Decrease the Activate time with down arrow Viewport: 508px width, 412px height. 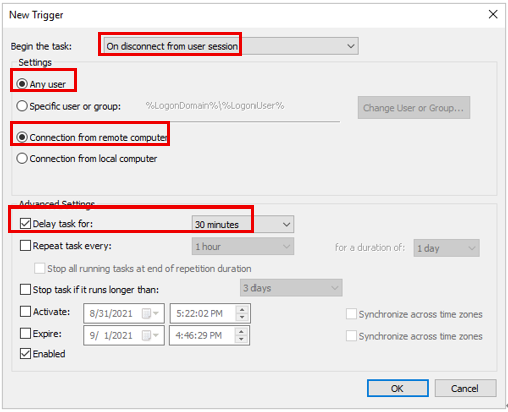[242, 317]
